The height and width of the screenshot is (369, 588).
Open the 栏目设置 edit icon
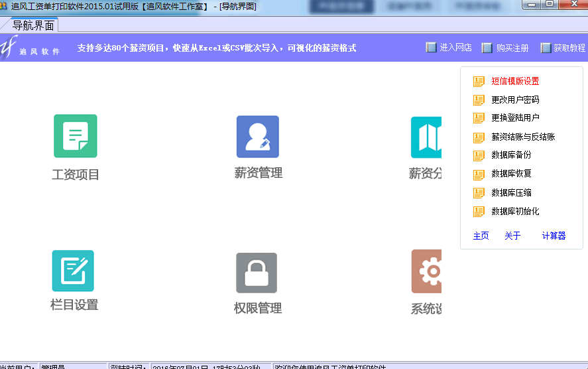coord(73,271)
